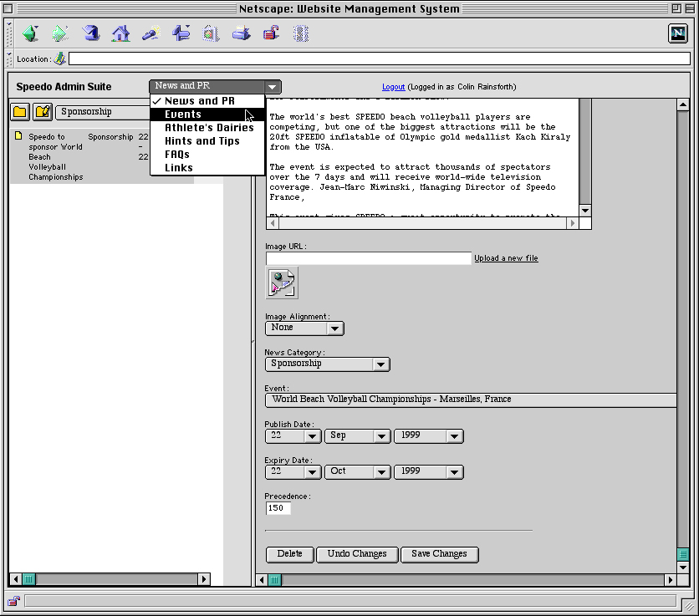Click the Back navigation arrow icon

(31, 33)
